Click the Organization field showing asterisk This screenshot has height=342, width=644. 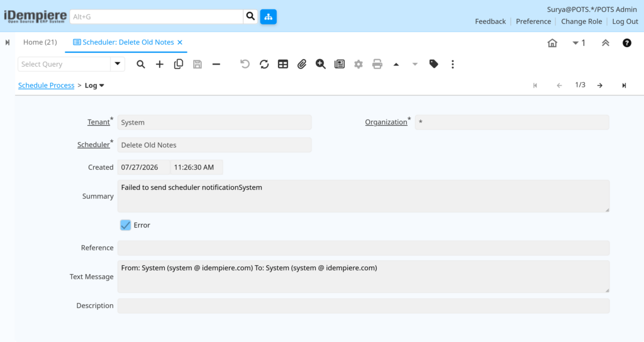512,123
